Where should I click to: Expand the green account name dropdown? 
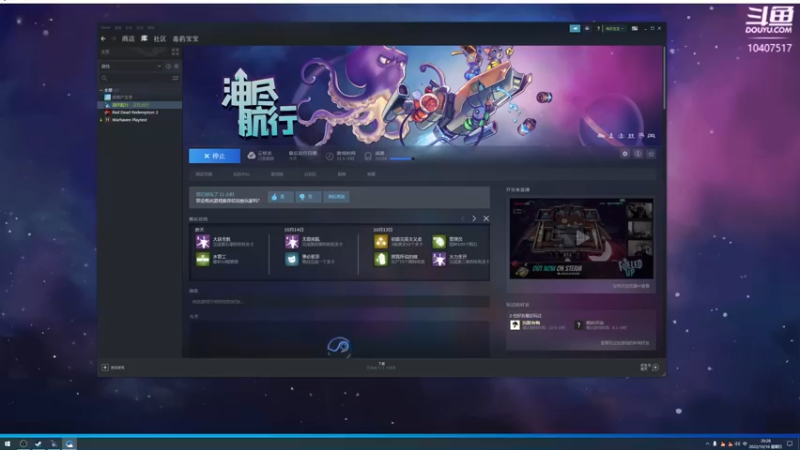(x=614, y=29)
